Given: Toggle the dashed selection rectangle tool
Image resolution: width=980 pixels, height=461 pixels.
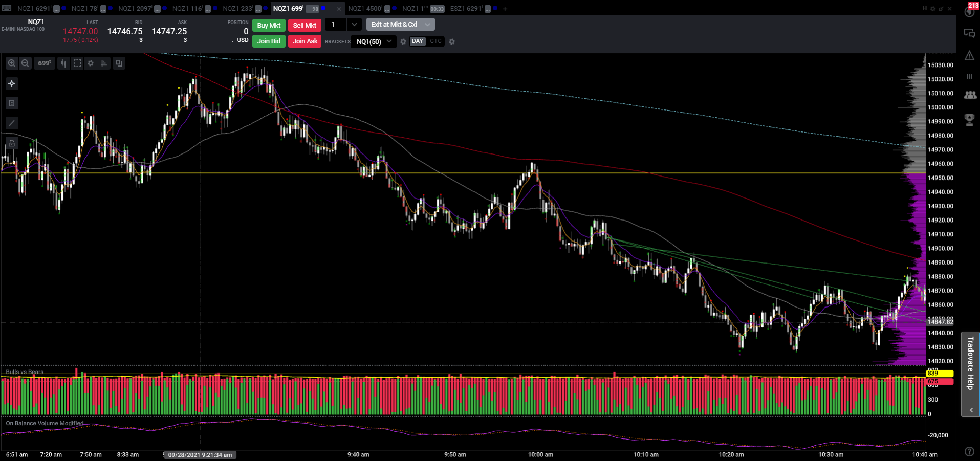Looking at the screenshot, I should click(77, 63).
